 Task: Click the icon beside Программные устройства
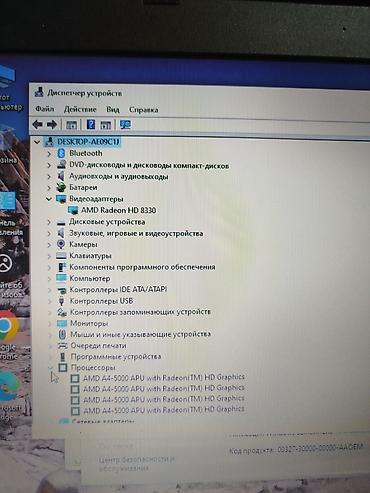pos(62,357)
